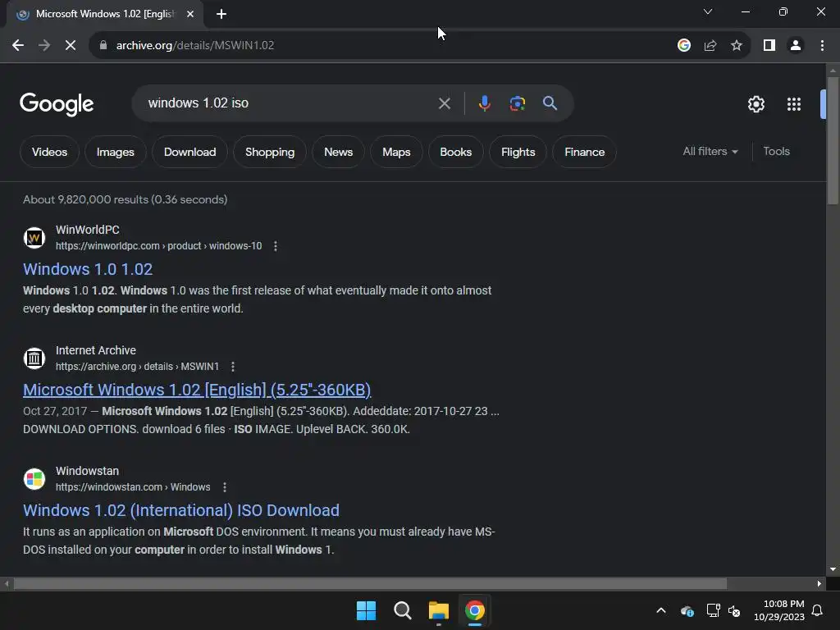Open more options for Windowstan result
Screen dimensions: 840x630
[225, 487]
